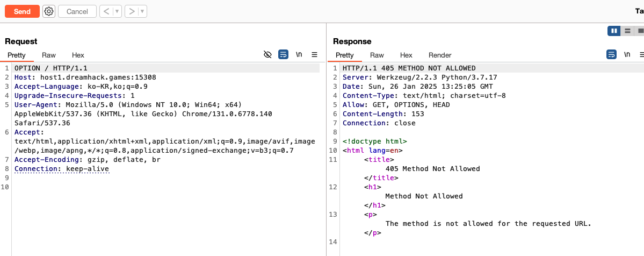Click the Date response header line
Viewport: 644px width, 256px height.
418,87
